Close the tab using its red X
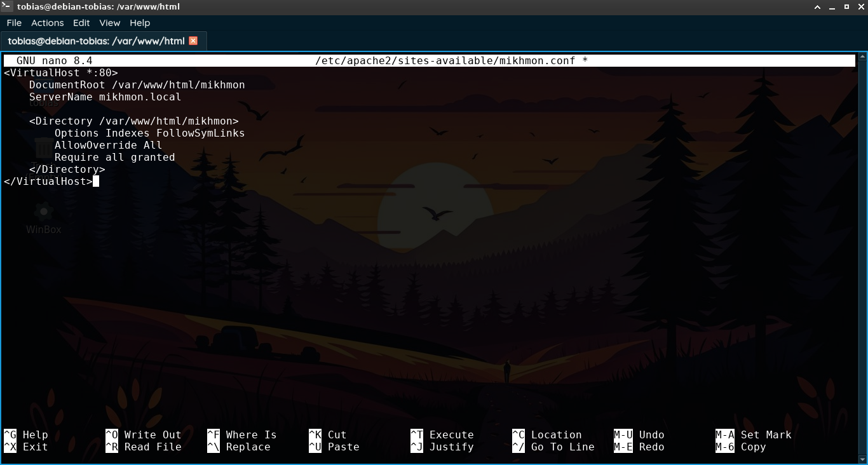Viewport: 868px width, 465px height. tap(194, 41)
